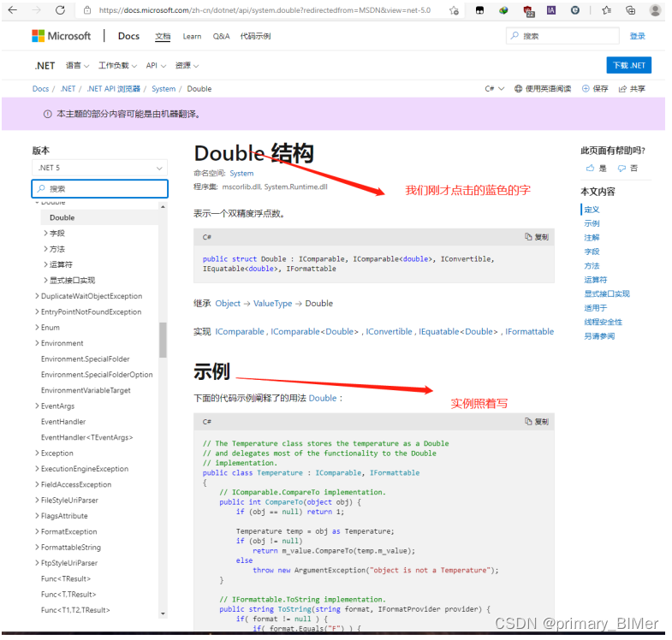The height and width of the screenshot is (640, 672).
Task: Click the IA extension icon
Action: [x=551, y=10]
